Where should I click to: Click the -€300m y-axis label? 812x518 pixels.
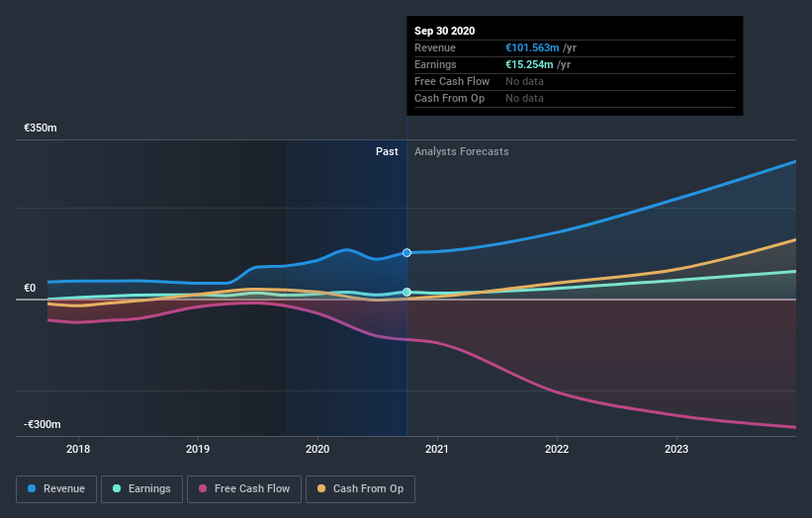(42, 424)
